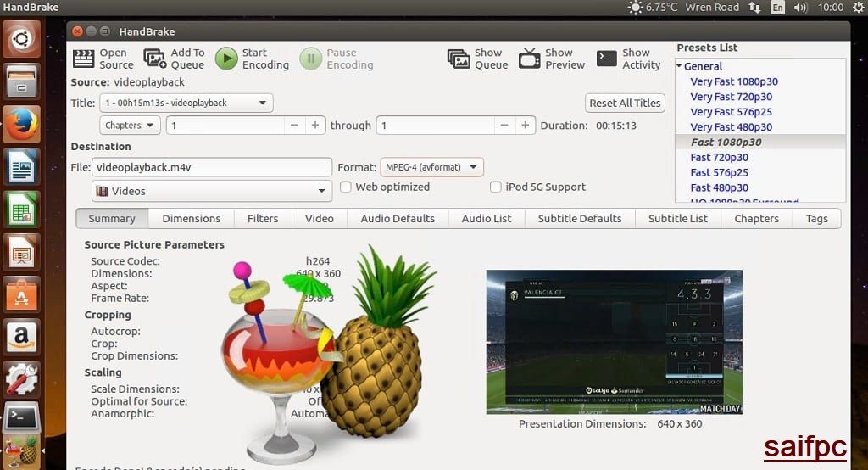Select the Very Fast 720p30 preset
Image resolution: width=868 pixels, height=470 pixels.
[x=732, y=97]
